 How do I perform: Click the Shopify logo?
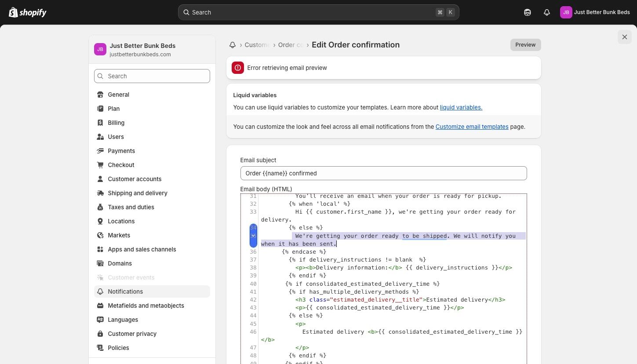28,12
